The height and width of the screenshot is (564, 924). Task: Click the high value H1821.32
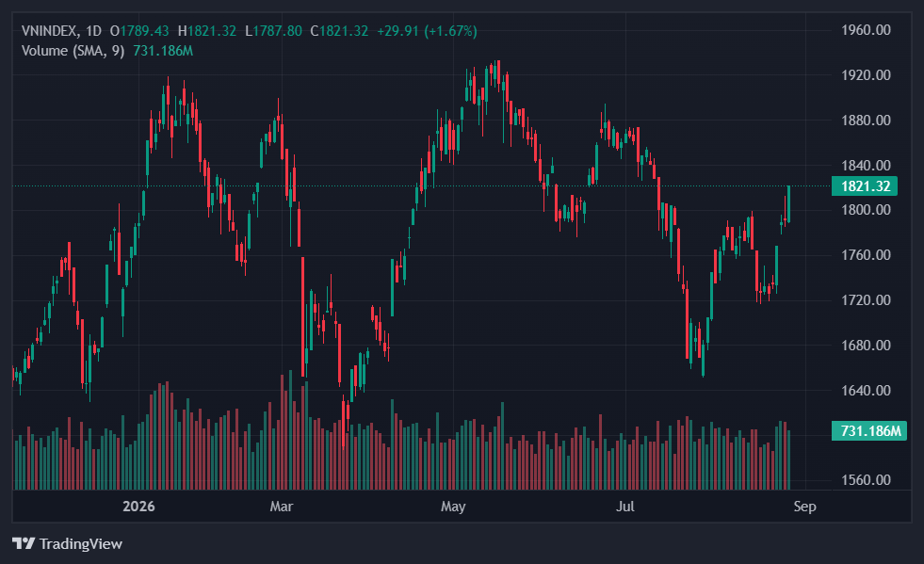(207, 31)
